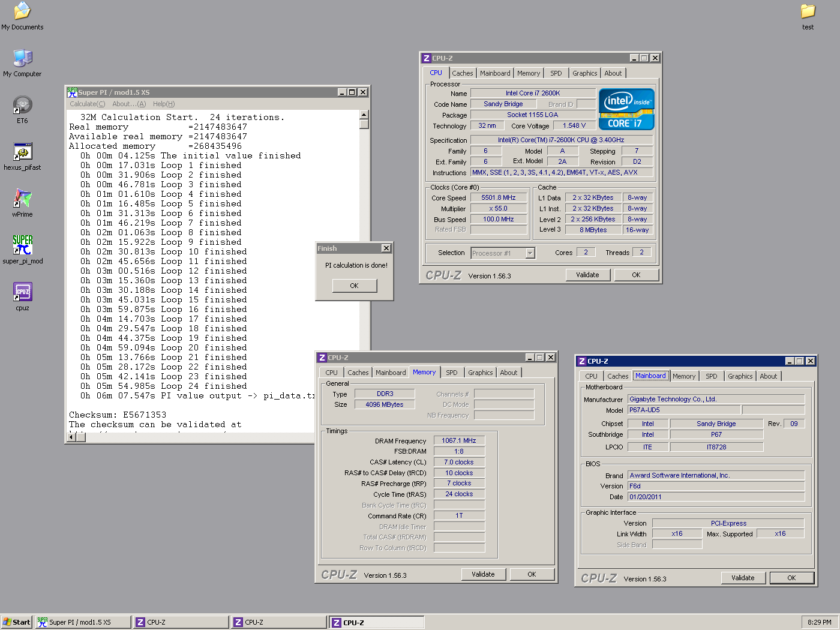Select SPD tab in the Memory window
Screen dimensions: 840x630
tap(452, 373)
